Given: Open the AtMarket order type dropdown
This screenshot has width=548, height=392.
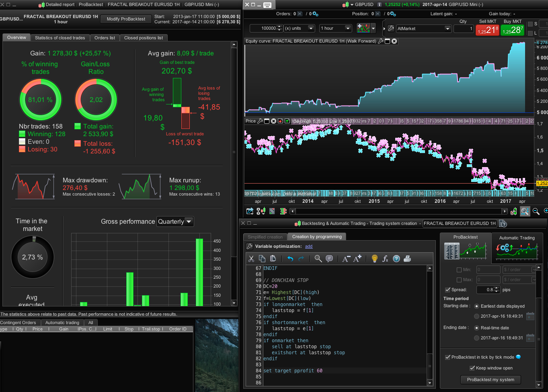Looking at the screenshot, I should (424, 29).
